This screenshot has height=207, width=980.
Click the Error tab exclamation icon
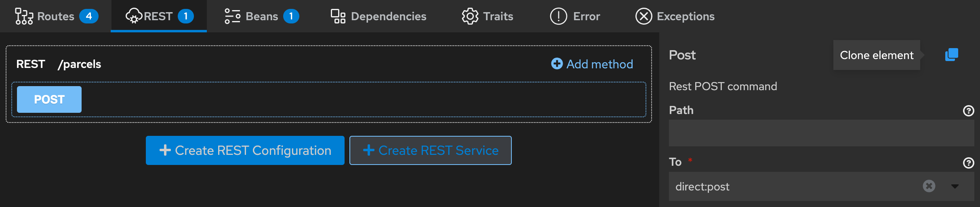(558, 16)
